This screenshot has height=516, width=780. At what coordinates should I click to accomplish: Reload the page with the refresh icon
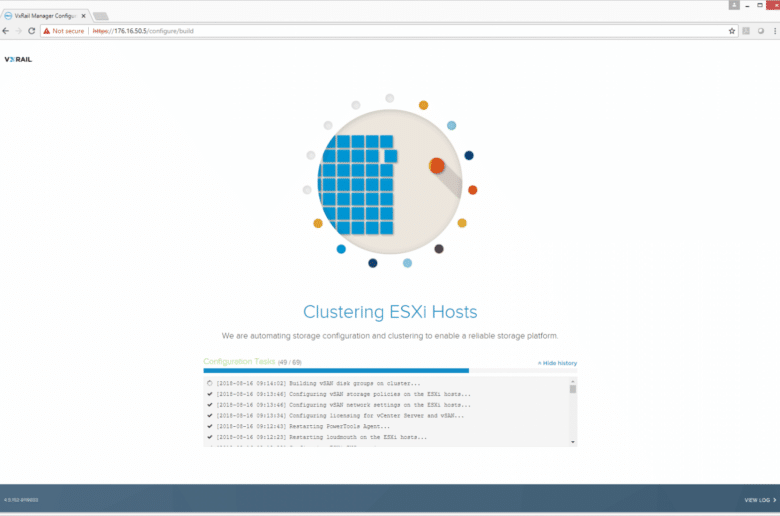tap(31, 31)
